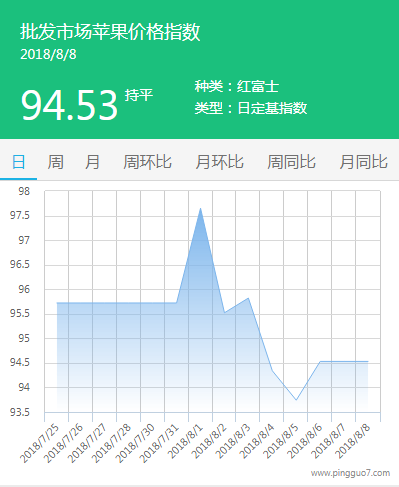This screenshot has width=399, height=487.
Task: Open the 周环比 tab
Action: click(147, 162)
